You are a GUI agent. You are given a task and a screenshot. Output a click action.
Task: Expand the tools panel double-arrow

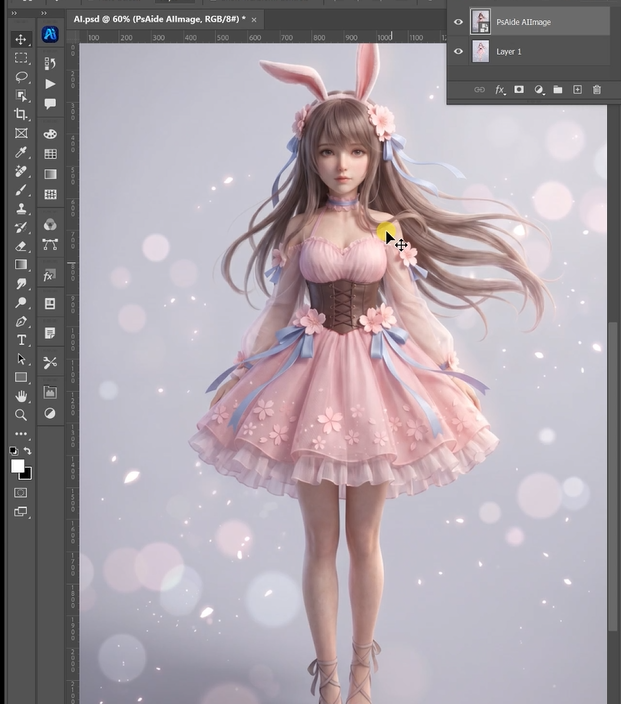pyautogui.click(x=14, y=13)
